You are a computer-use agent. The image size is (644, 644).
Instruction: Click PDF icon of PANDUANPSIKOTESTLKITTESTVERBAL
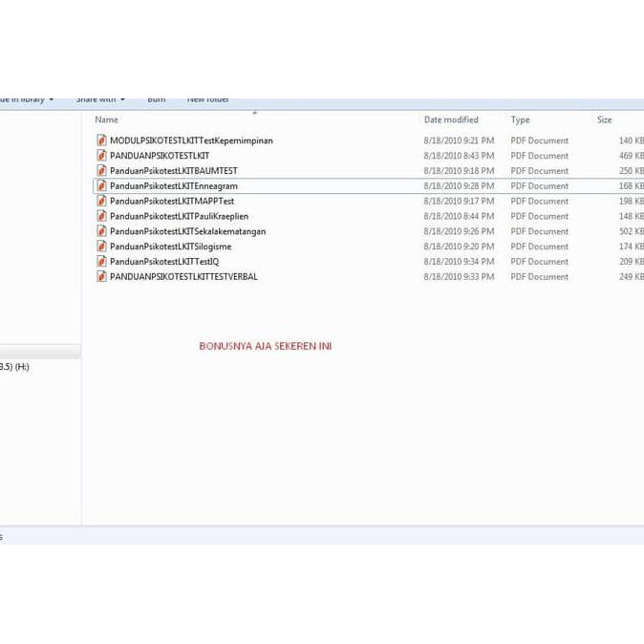click(101, 277)
